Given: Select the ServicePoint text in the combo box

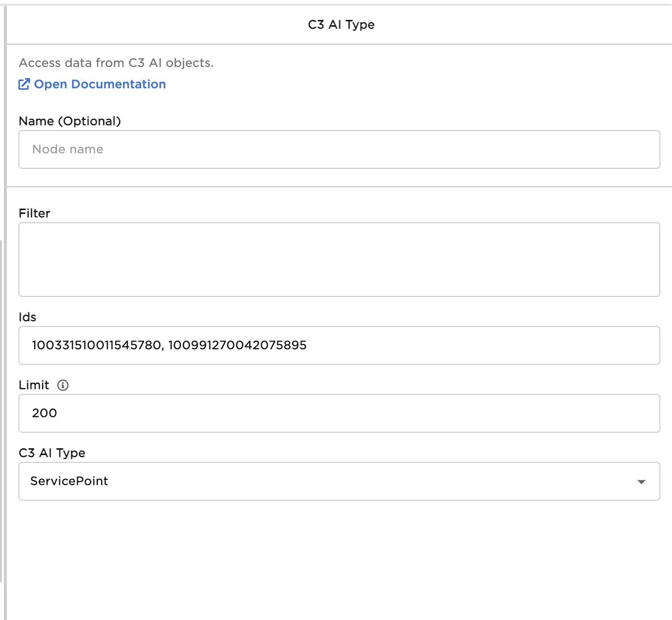Looking at the screenshot, I should (69, 481).
